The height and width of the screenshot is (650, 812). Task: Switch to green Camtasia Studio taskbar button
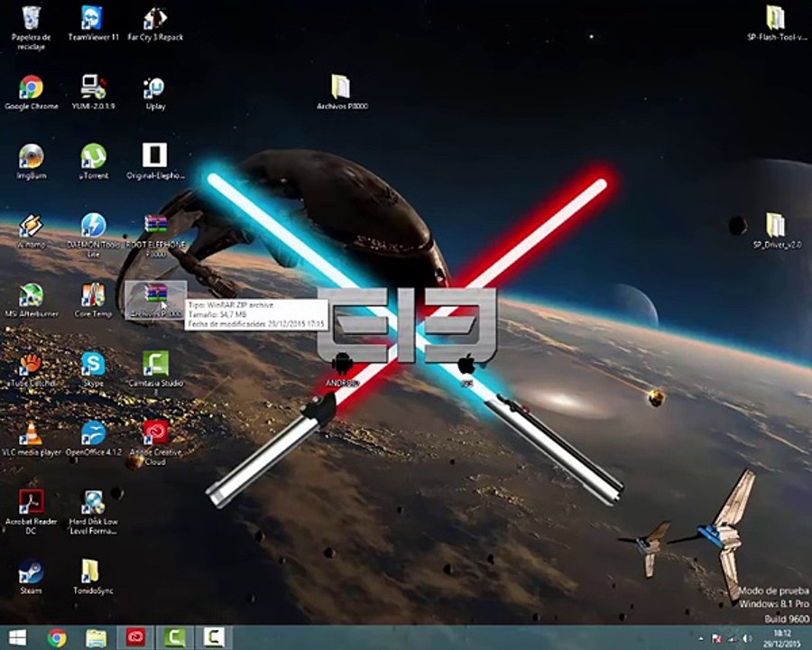tap(175, 637)
